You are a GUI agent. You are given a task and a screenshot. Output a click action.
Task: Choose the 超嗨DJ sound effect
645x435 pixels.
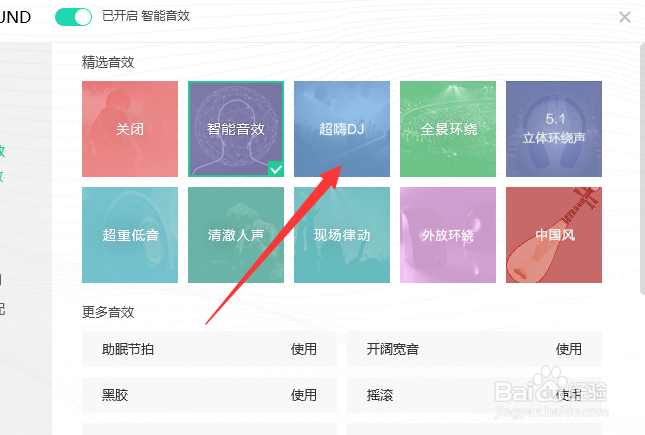click(x=342, y=129)
